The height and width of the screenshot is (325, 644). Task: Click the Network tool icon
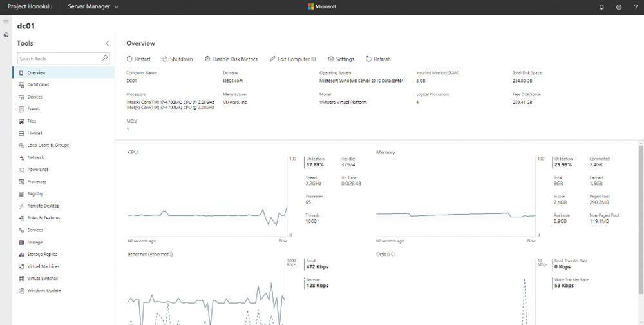(x=21, y=157)
